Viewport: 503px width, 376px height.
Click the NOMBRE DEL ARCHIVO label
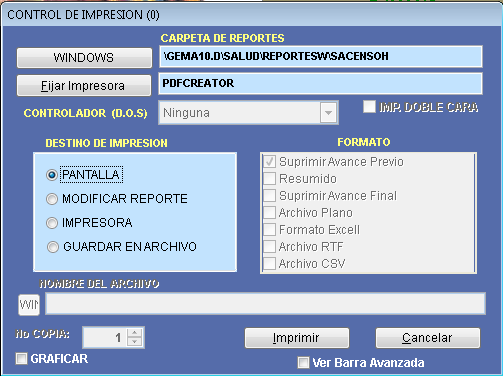tap(99, 284)
